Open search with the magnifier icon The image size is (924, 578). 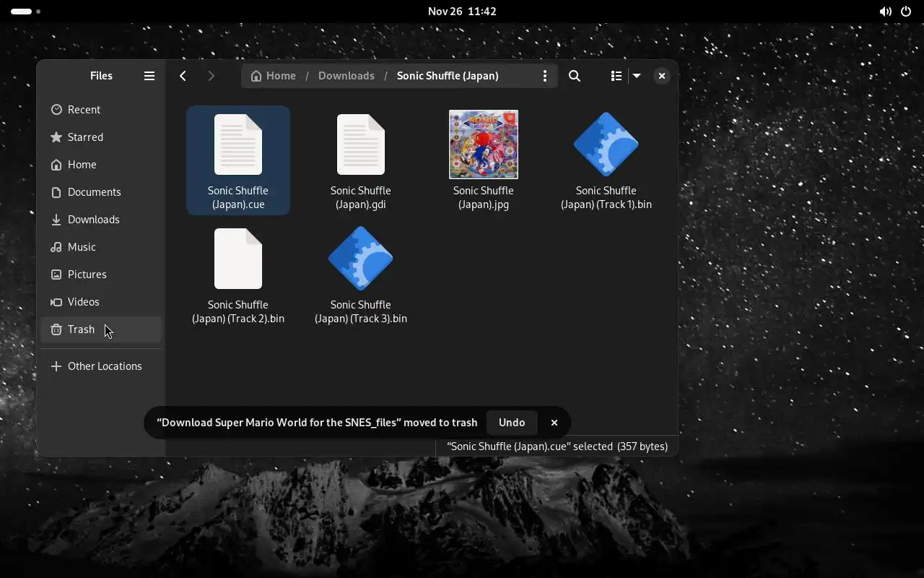coord(575,76)
